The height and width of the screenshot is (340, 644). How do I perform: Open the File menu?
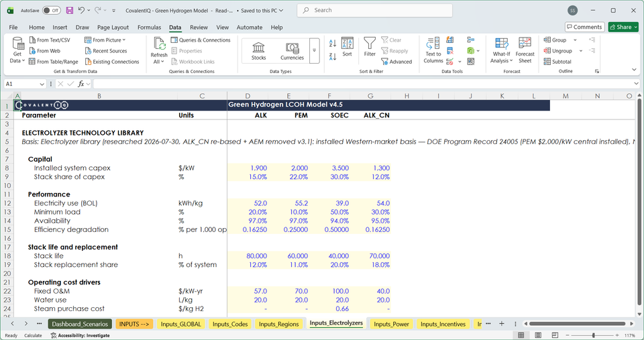coord(13,27)
